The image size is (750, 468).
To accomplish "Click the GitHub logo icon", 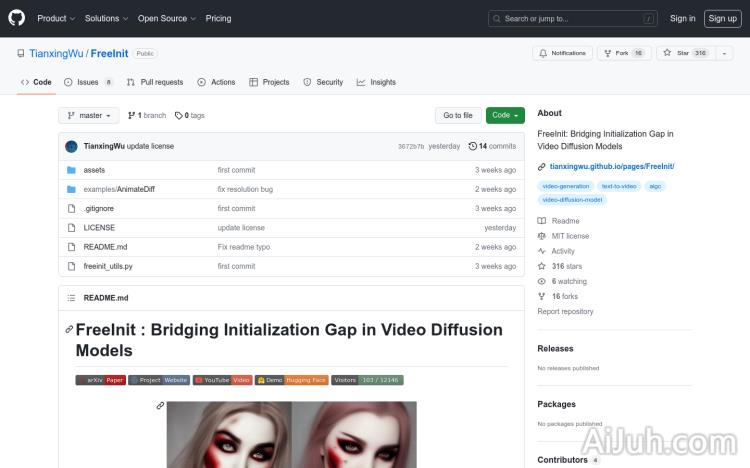I will [17, 18].
